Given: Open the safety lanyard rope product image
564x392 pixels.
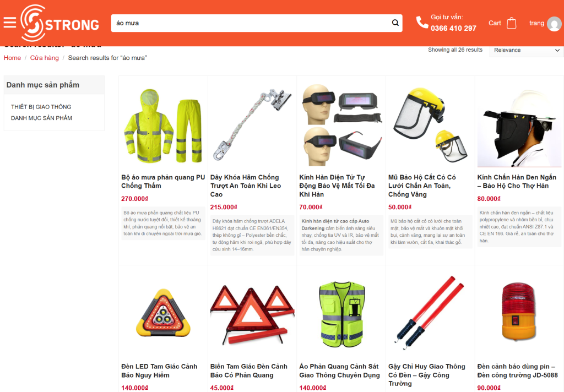Looking at the screenshot, I should pos(252,125).
